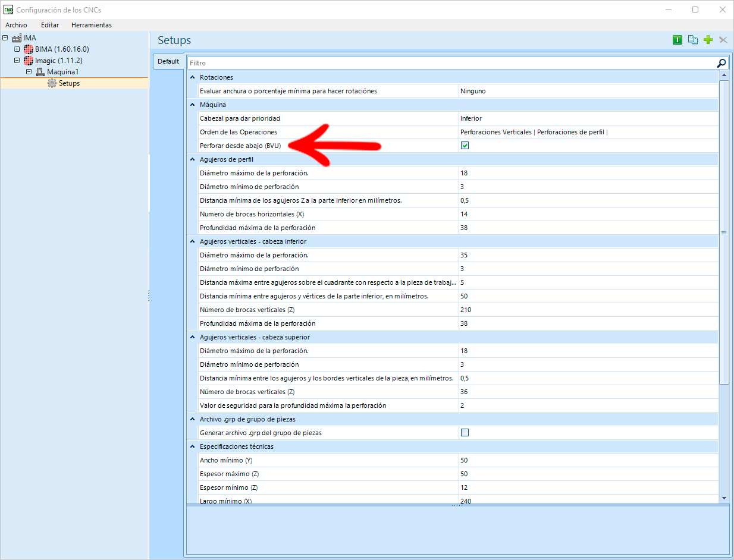
Task: Click 'Evaluar anchura o porcentaje mínima' row label
Action: point(288,91)
